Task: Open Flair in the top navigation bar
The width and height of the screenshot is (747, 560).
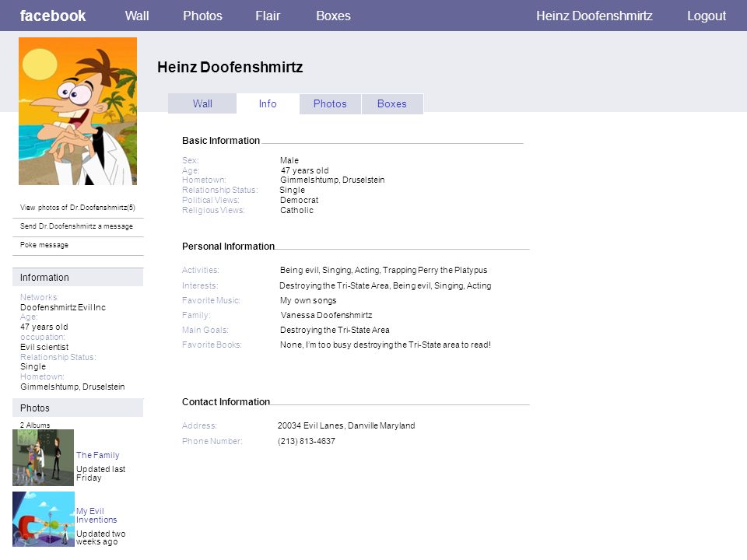Action: tap(268, 16)
